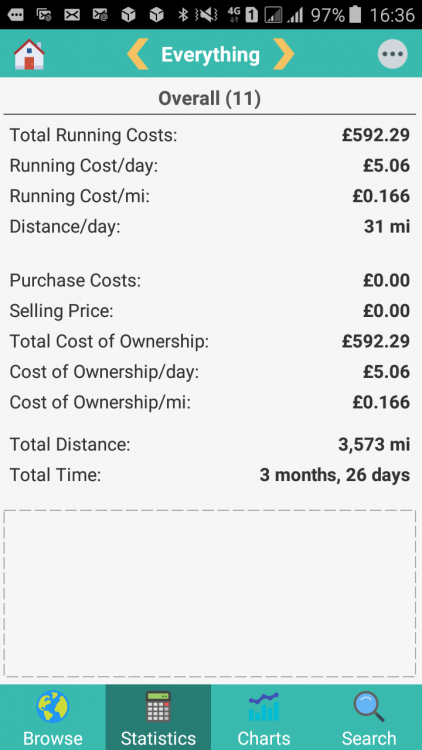422x750 pixels.
Task: Select the Everything title selector
Action: pyautogui.click(x=211, y=55)
